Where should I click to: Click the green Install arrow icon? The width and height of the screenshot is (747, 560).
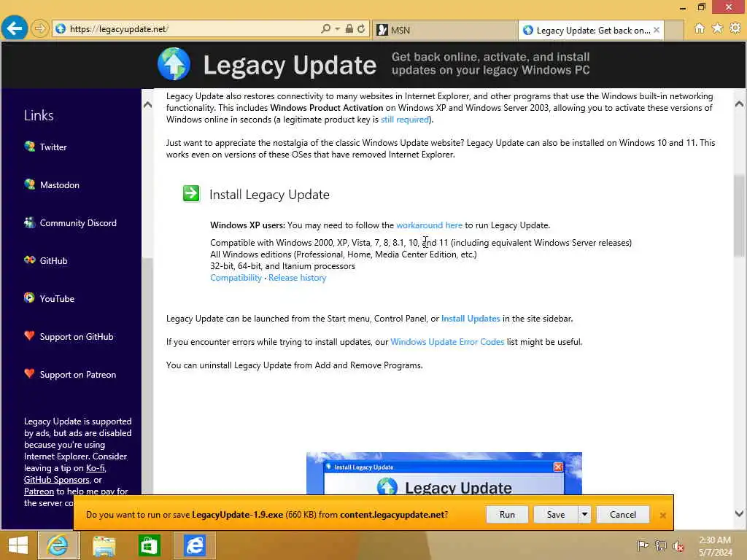coord(192,194)
